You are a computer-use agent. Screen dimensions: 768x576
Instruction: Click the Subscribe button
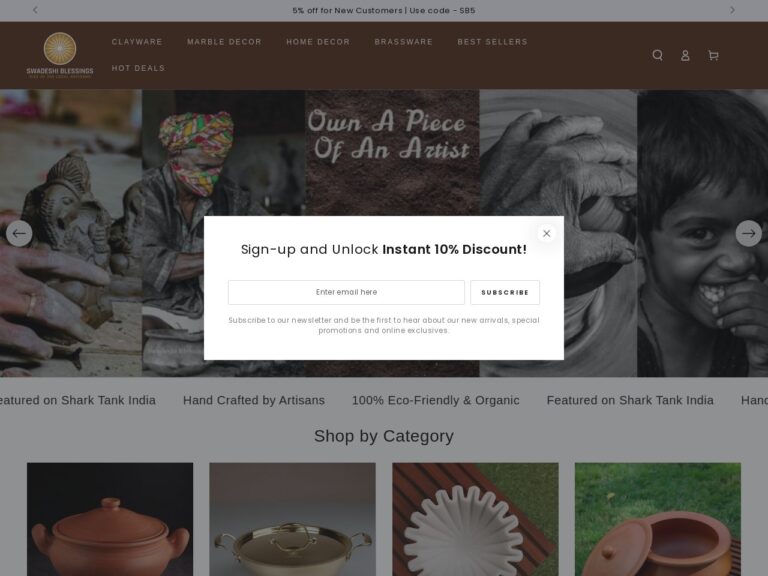tap(505, 292)
